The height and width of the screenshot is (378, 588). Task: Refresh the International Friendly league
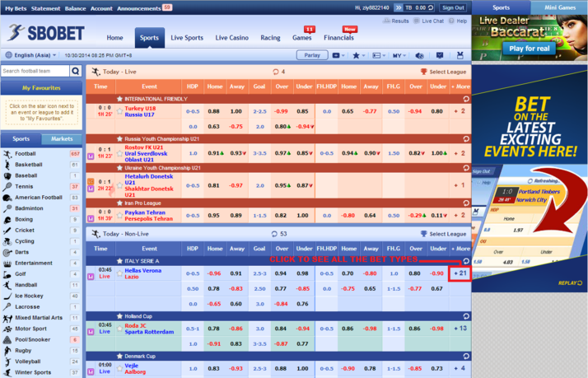click(466, 99)
